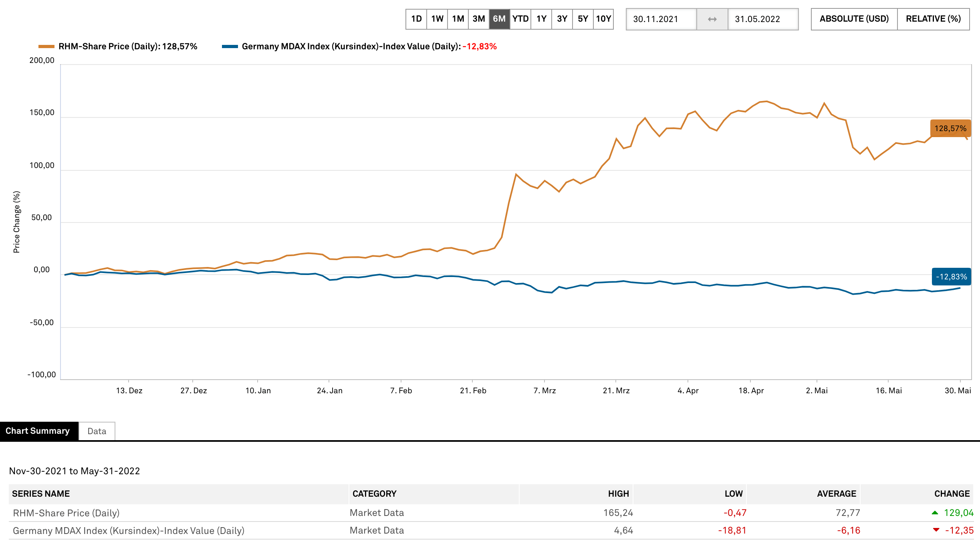This screenshot has width=980, height=546.
Task: Toggle RHM-Share Price series in legend
Action: click(x=128, y=47)
